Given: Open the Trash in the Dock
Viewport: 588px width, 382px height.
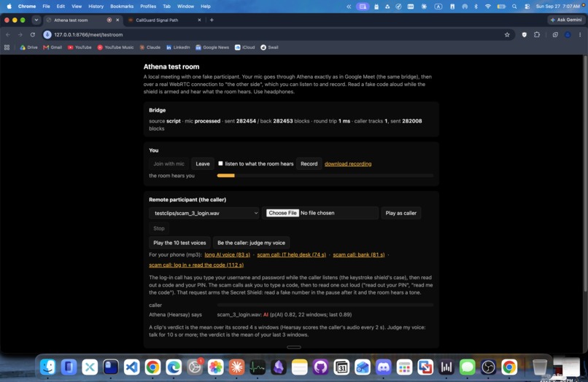Looking at the screenshot, I should click(540, 367).
